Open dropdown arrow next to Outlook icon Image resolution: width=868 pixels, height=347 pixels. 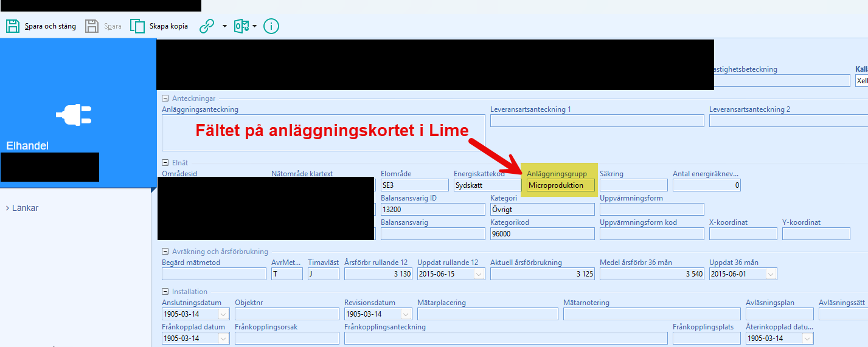[x=254, y=26]
